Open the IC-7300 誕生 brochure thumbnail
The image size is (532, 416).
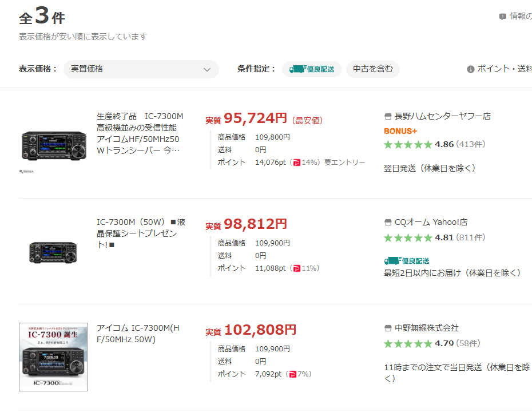coord(53,357)
